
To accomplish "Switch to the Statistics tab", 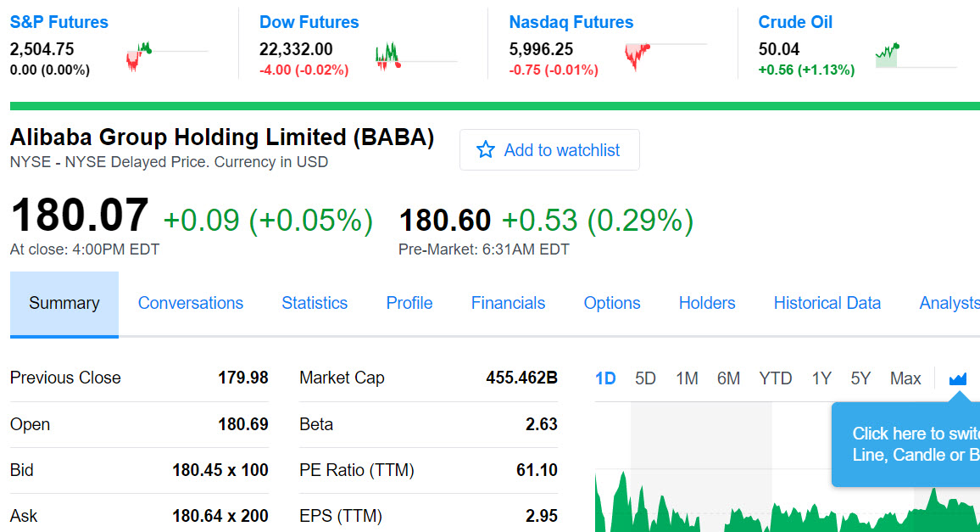I will point(315,303).
